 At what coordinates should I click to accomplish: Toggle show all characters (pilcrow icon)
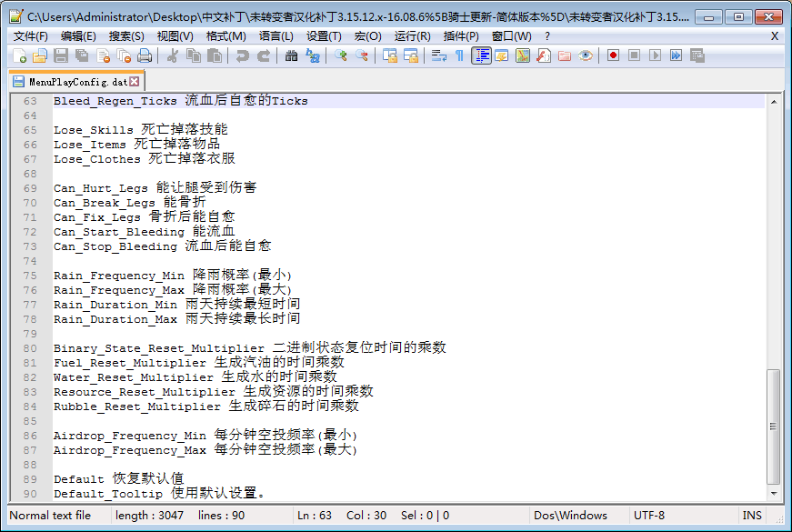[x=459, y=55]
